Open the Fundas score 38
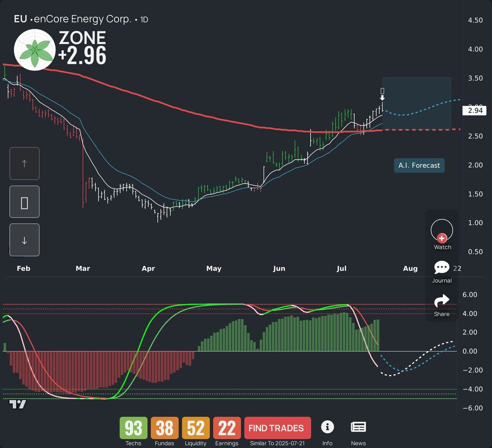 (x=165, y=428)
